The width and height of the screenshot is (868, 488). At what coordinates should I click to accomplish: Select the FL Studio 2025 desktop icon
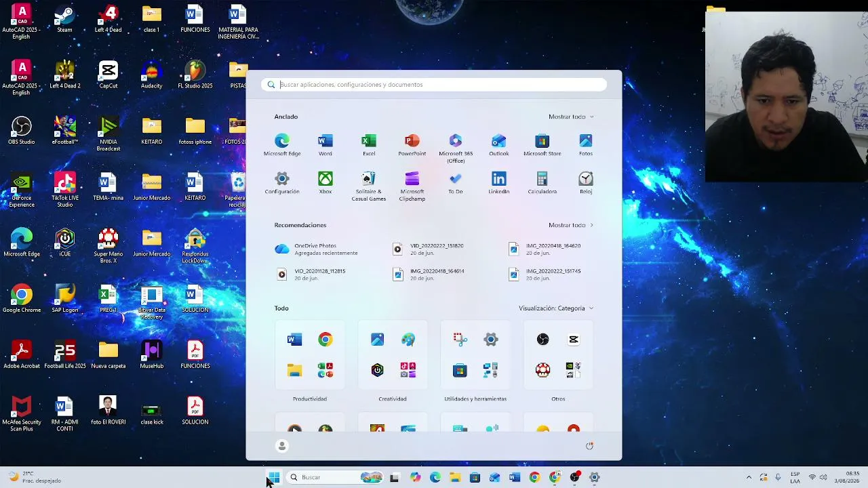pos(195,75)
